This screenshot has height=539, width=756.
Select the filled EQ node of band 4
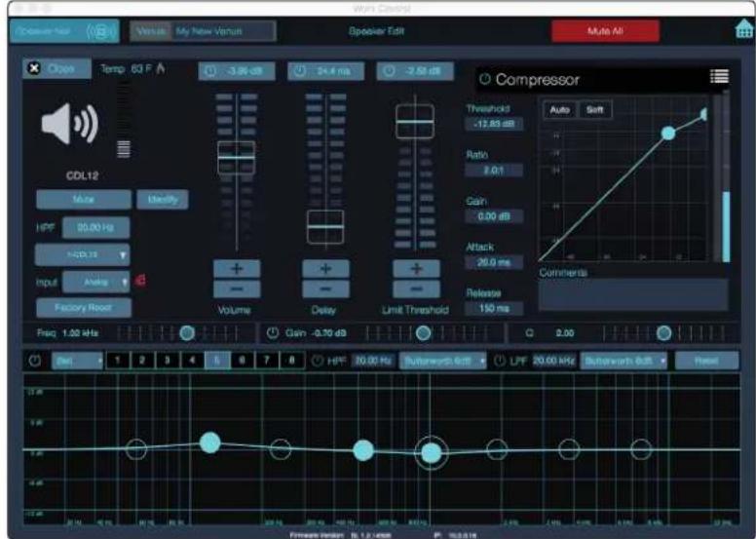coord(363,450)
